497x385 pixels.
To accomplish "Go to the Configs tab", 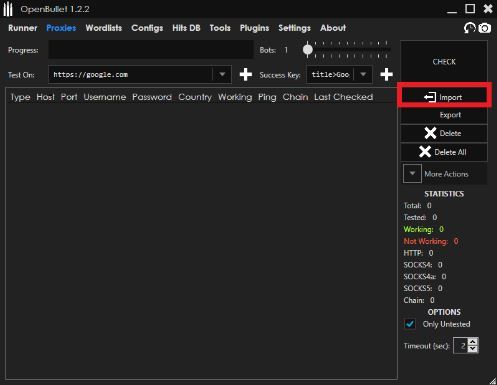I will click(147, 28).
